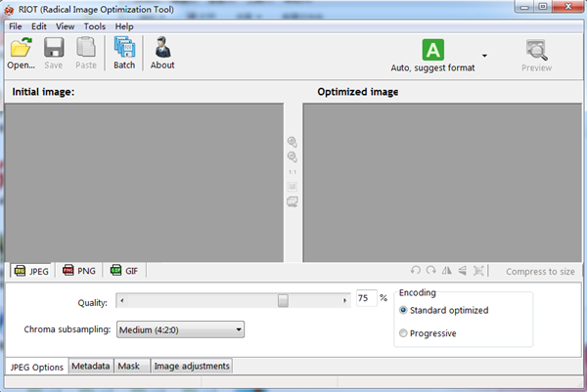Set view to 1:1 actual size
This screenshot has height=392, width=587.
point(292,171)
